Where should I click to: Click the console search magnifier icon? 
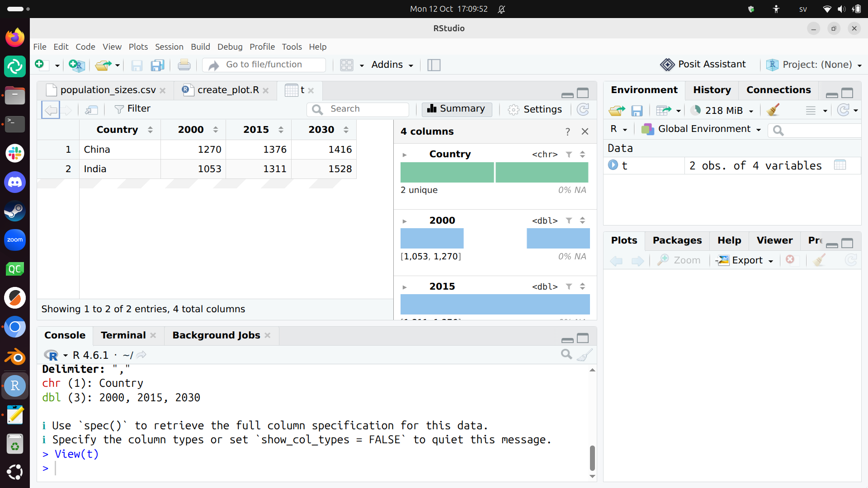(566, 354)
